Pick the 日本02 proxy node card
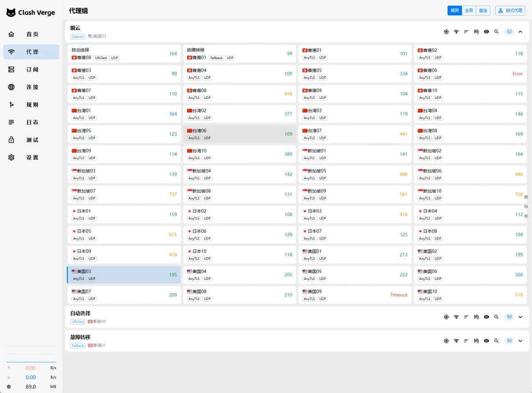This screenshot has height=393, width=532. pos(239,214)
